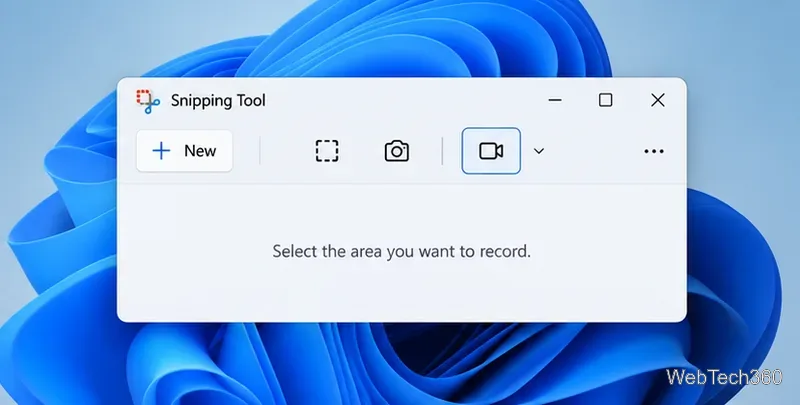Switch to the camera Snip mode
The height and width of the screenshot is (405, 800).
(396, 151)
